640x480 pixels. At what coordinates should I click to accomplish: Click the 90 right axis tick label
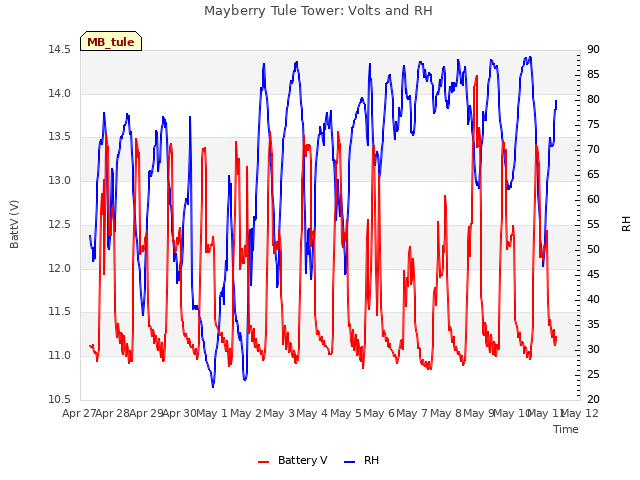pos(593,49)
